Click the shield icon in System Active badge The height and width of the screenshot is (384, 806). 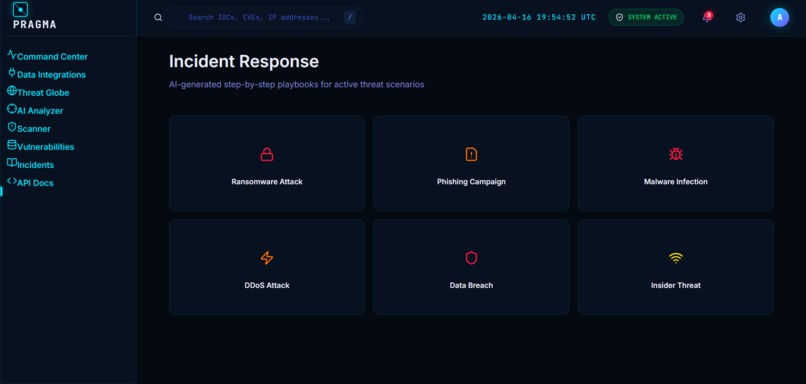(619, 17)
